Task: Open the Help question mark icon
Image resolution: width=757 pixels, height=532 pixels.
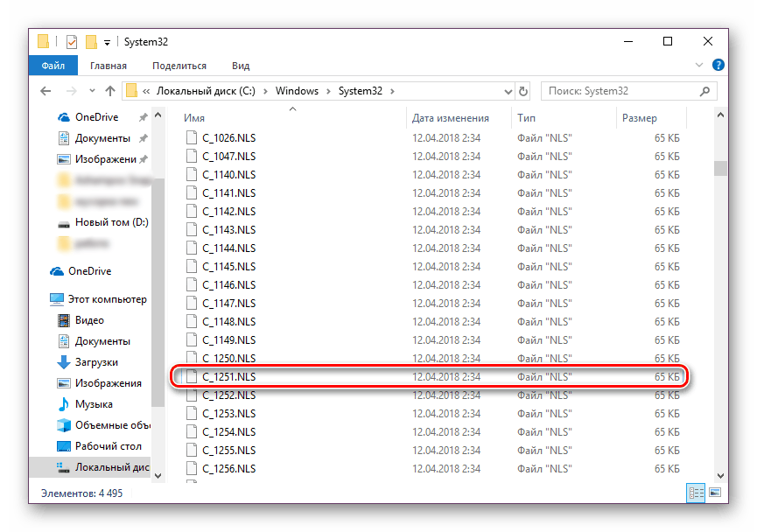Action: coord(718,66)
